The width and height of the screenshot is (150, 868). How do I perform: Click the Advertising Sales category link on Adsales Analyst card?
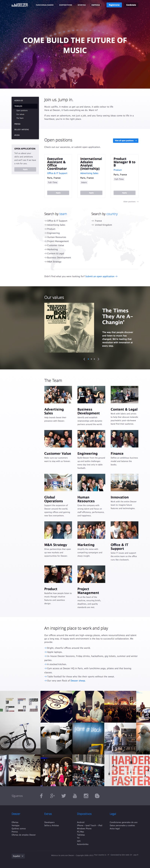[x=89, y=173]
